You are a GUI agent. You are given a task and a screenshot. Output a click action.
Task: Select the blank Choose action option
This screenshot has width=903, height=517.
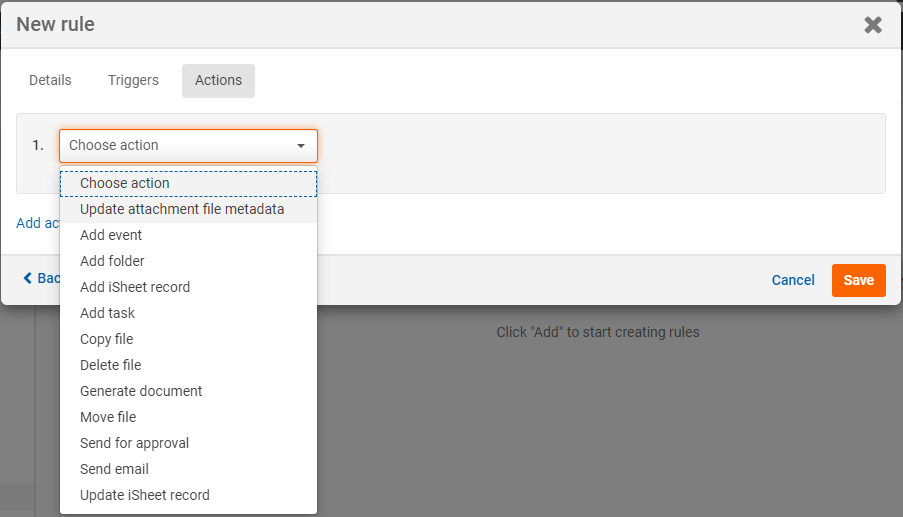coord(125,183)
